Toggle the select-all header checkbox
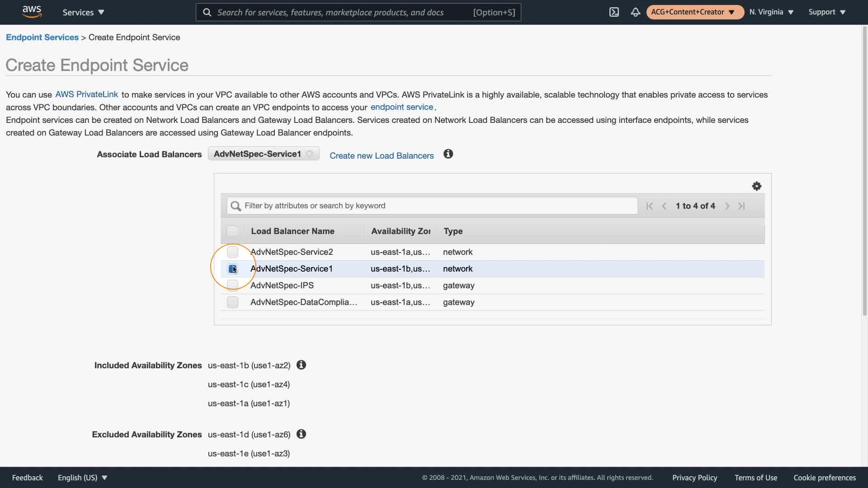 232,231
